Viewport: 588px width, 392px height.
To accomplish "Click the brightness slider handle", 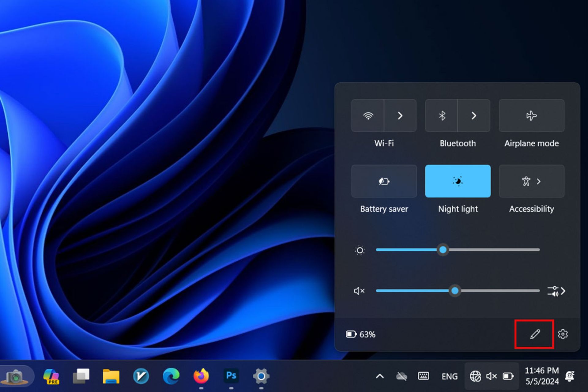I will coord(443,250).
